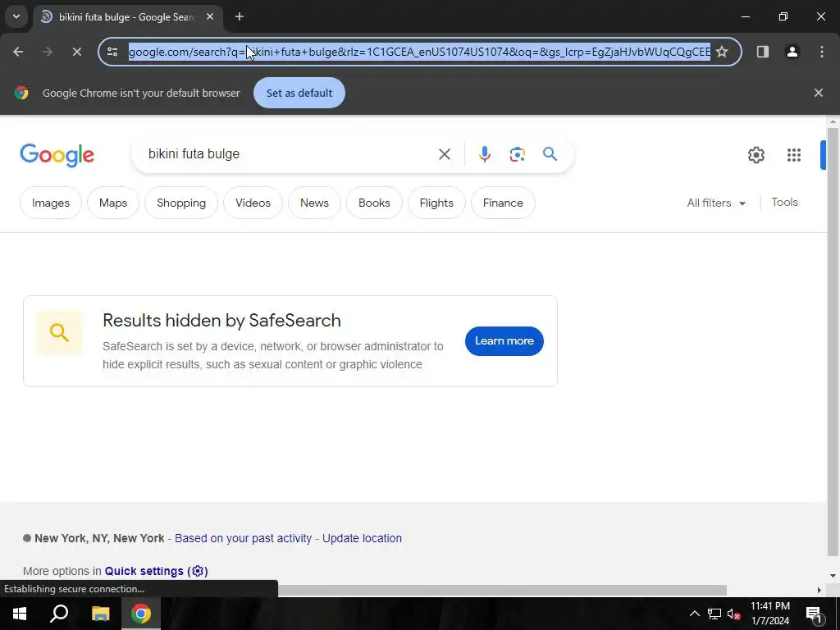Clear the search box text
The width and height of the screenshot is (840, 630).
point(444,154)
